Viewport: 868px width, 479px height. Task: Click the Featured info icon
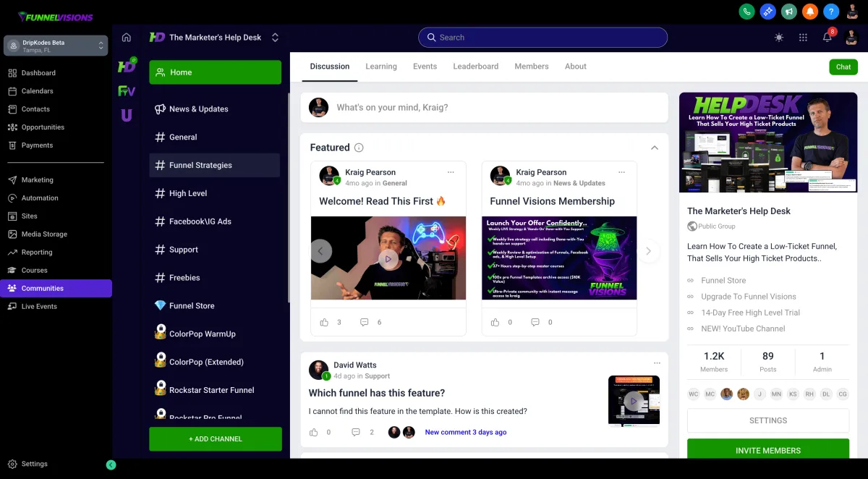click(359, 148)
